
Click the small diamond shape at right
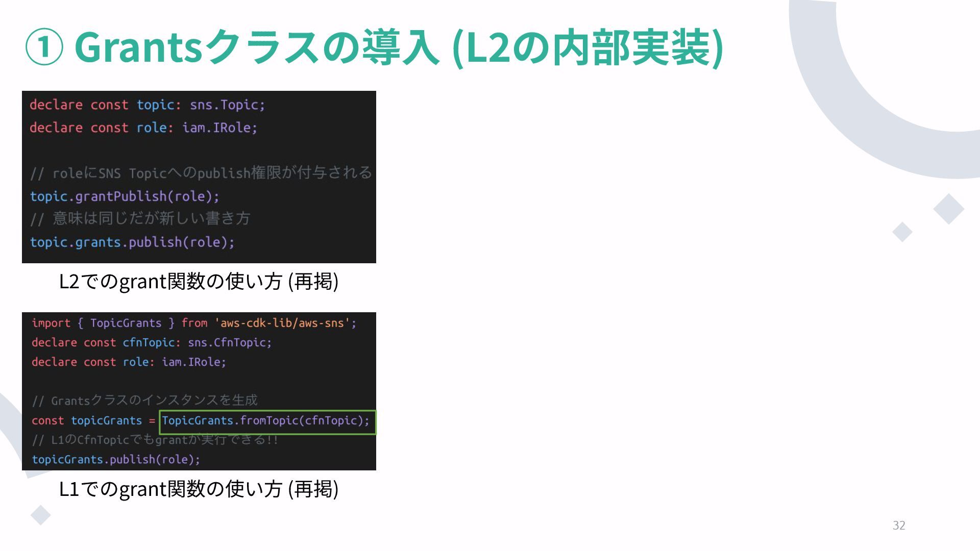point(902,232)
